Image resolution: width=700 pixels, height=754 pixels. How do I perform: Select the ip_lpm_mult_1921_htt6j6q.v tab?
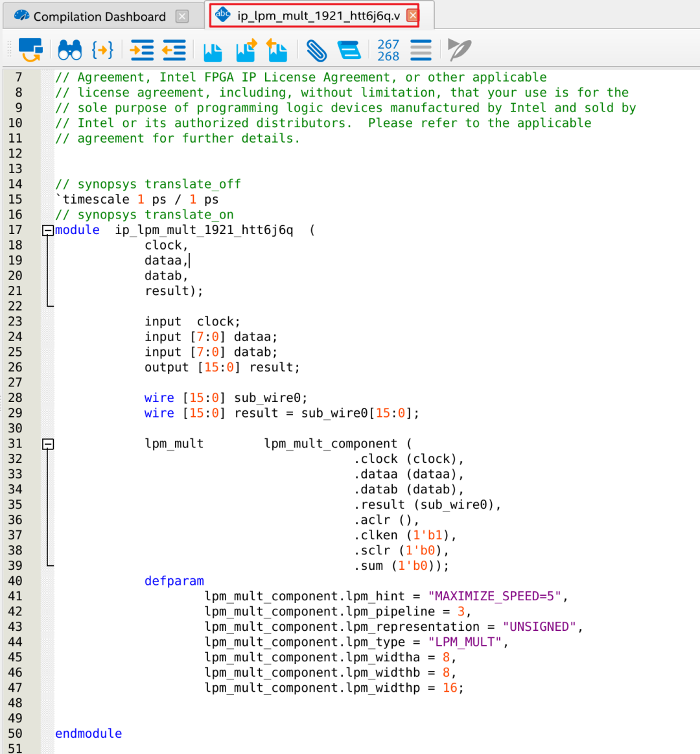pos(318,16)
